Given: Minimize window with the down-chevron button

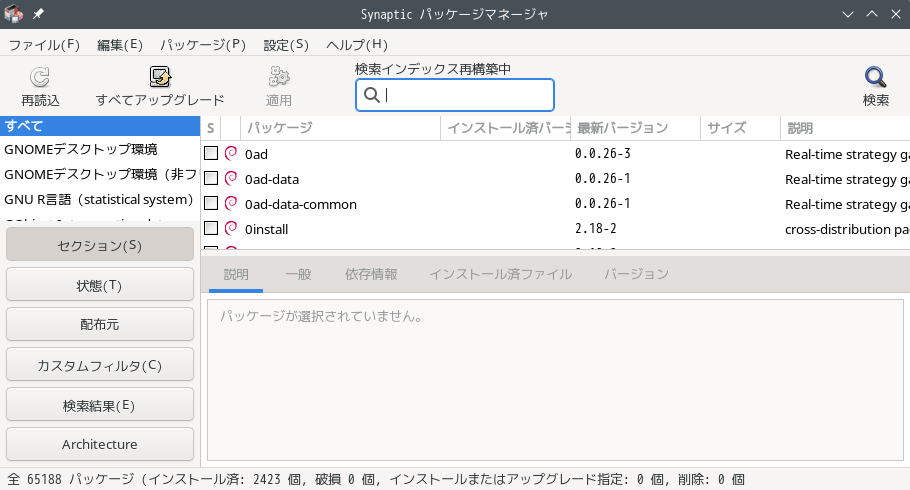Looking at the screenshot, I should (848, 14).
